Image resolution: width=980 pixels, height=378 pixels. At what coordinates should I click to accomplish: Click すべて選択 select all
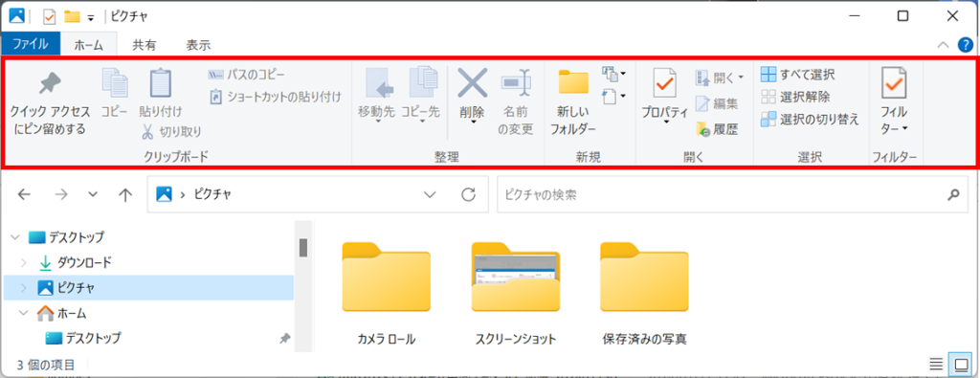click(797, 75)
